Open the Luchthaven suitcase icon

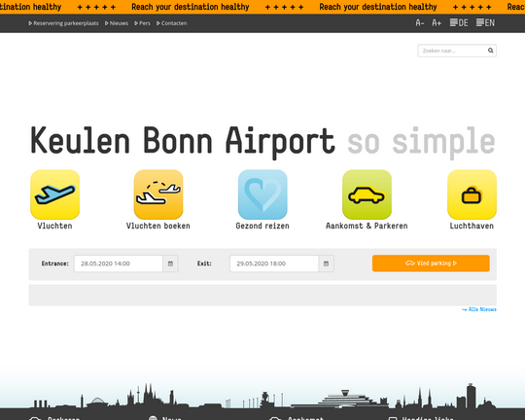pyautogui.click(x=472, y=194)
